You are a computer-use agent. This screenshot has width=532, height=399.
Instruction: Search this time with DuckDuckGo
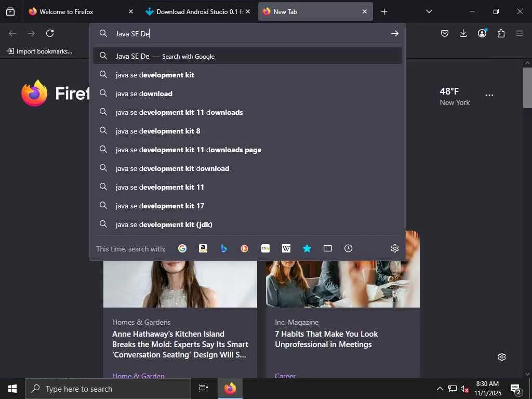[244, 248]
